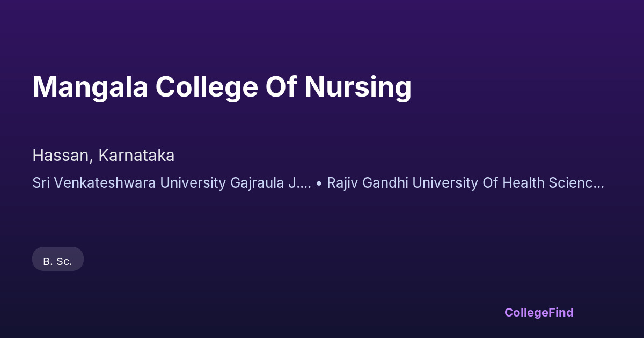Open Sri Venkateshwara University Gajraula affiliation
This screenshot has width=644, height=338.
click(172, 183)
